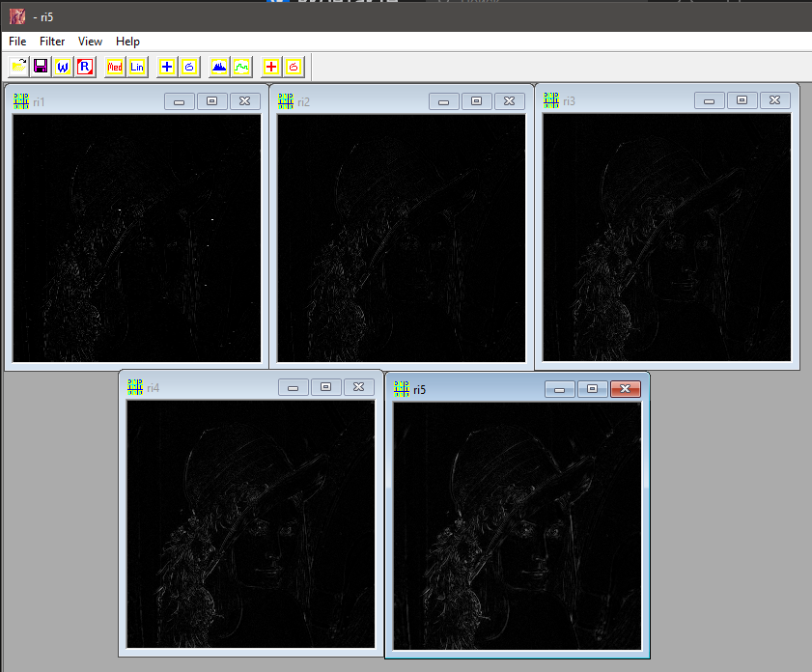This screenshot has height=672, width=812.
Task: Apply the Med (median) filter icon
Action: coord(115,67)
